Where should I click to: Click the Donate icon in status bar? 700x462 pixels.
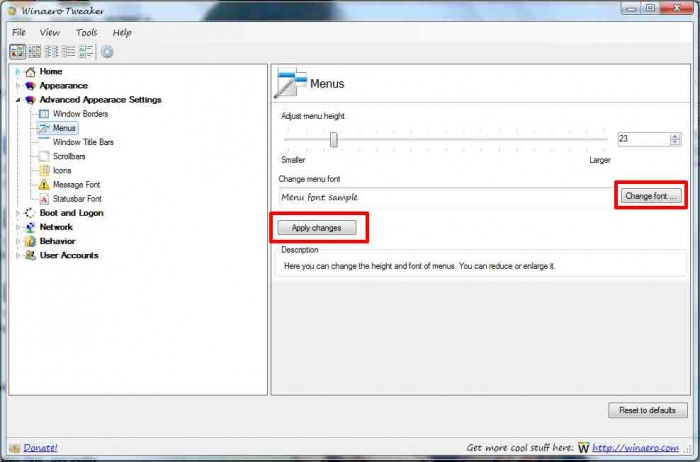pos(15,448)
